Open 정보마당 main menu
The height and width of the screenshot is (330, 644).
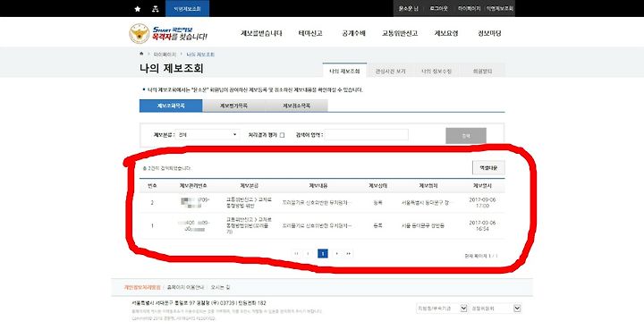pyautogui.click(x=489, y=34)
